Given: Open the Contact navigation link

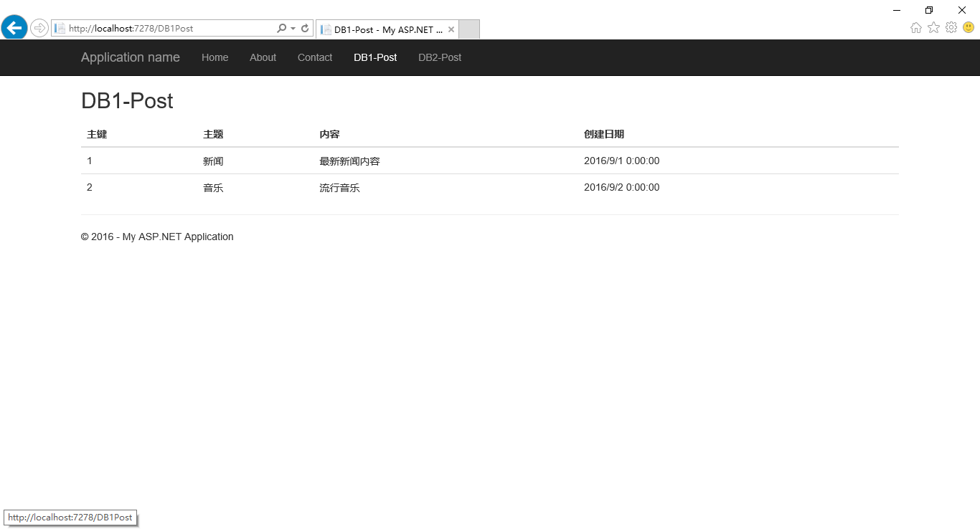Looking at the screenshot, I should point(315,57).
